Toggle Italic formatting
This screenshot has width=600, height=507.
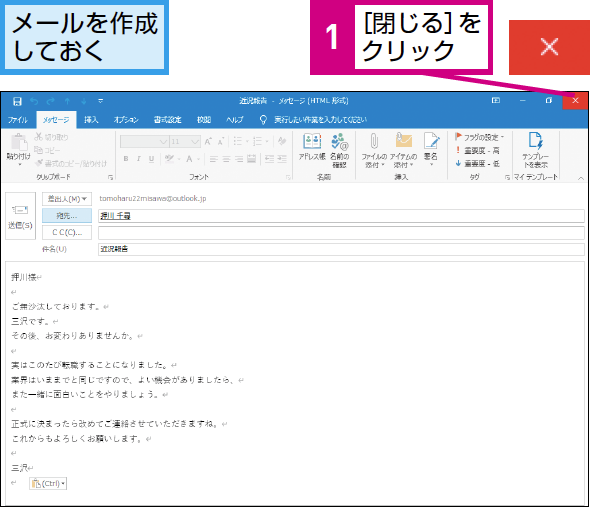click(139, 159)
